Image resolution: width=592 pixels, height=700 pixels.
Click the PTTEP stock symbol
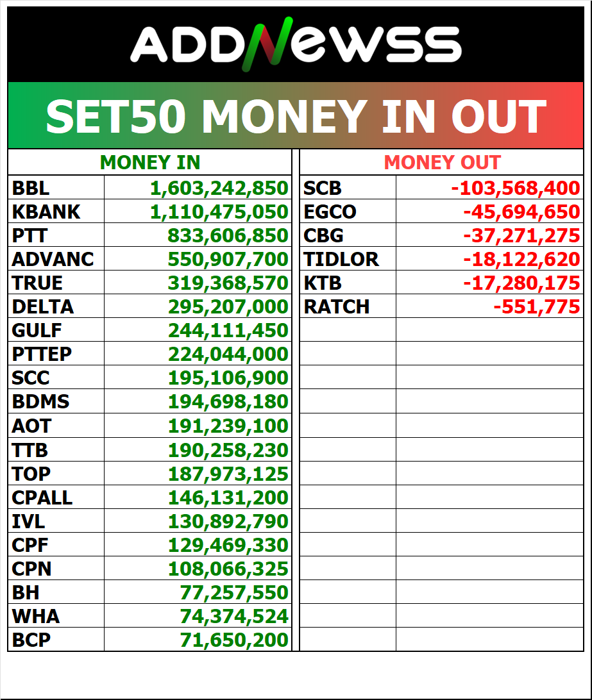pyautogui.click(x=42, y=354)
